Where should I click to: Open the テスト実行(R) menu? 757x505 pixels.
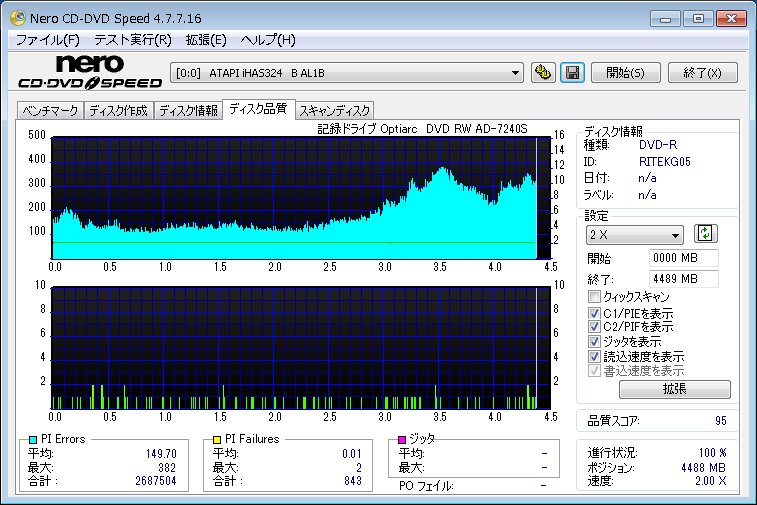pos(133,40)
